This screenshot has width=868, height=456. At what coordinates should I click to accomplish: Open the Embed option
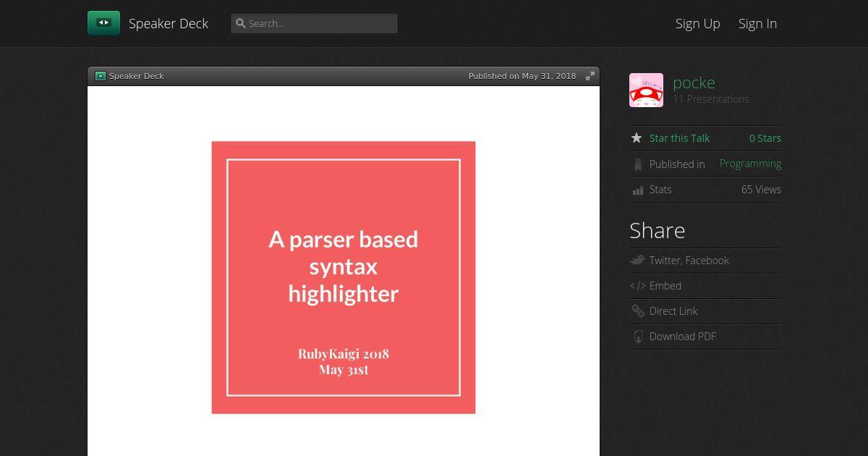point(665,286)
